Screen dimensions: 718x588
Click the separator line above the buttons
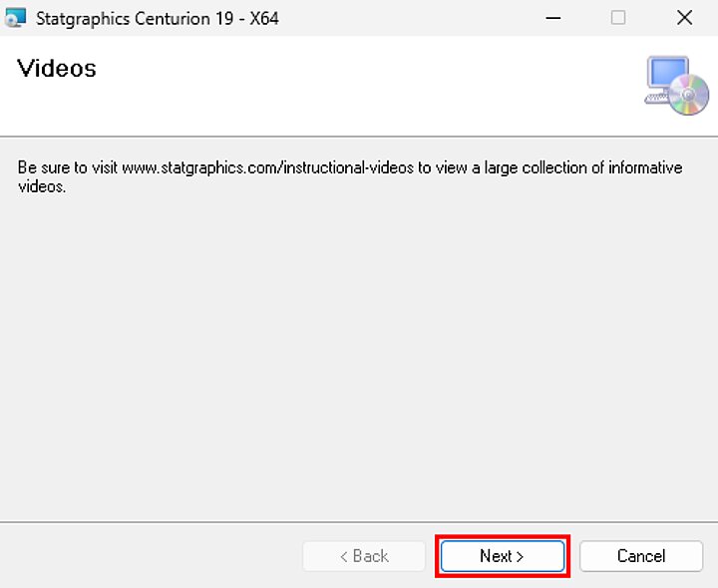[359, 521]
